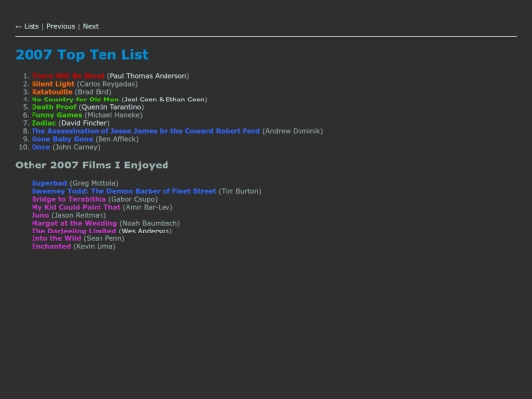Image resolution: width=532 pixels, height=399 pixels.
Task: Click director name Tim Burton
Action: 239,191
